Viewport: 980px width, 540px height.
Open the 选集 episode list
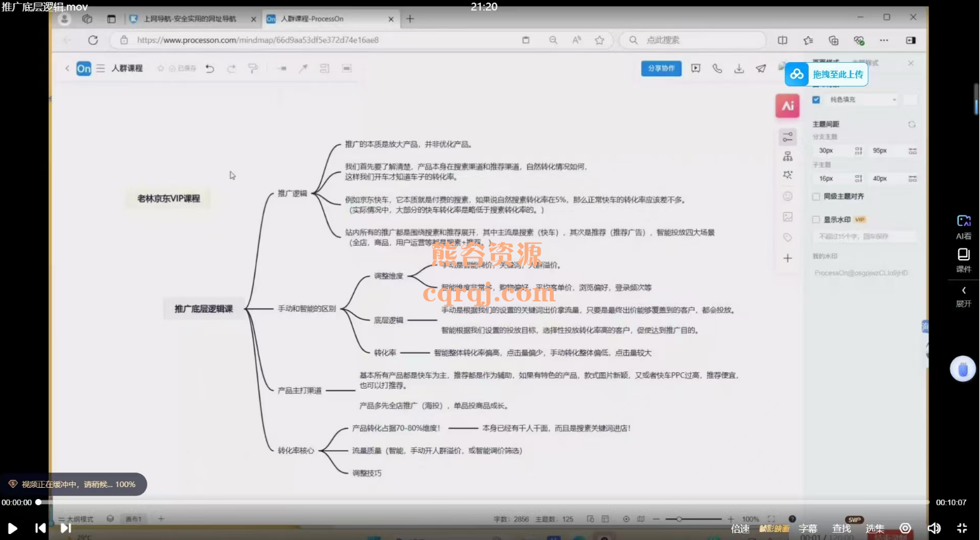(874, 529)
